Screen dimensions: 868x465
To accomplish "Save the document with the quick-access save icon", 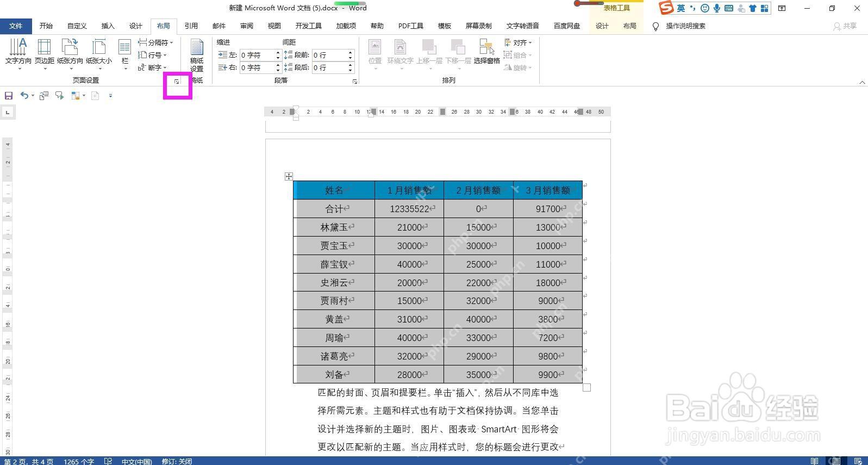I will pyautogui.click(x=9, y=96).
